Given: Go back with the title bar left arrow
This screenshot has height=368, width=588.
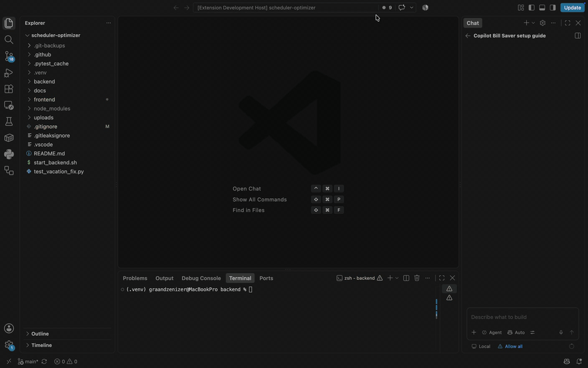Looking at the screenshot, I should pyautogui.click(x=176, y=8).
